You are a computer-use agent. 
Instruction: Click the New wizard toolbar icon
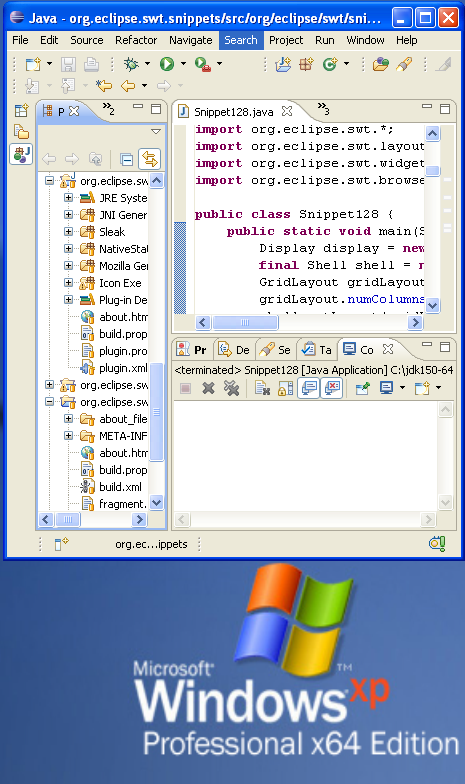tap(33, 64)
